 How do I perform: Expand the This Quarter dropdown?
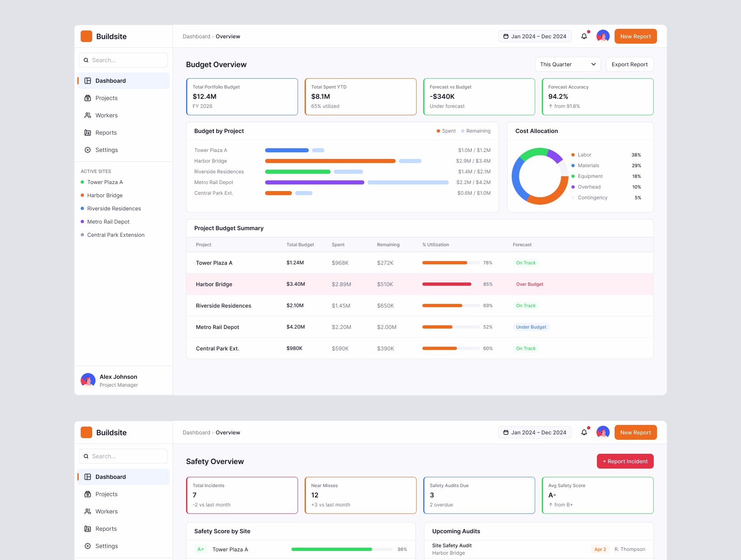(568, 64)
